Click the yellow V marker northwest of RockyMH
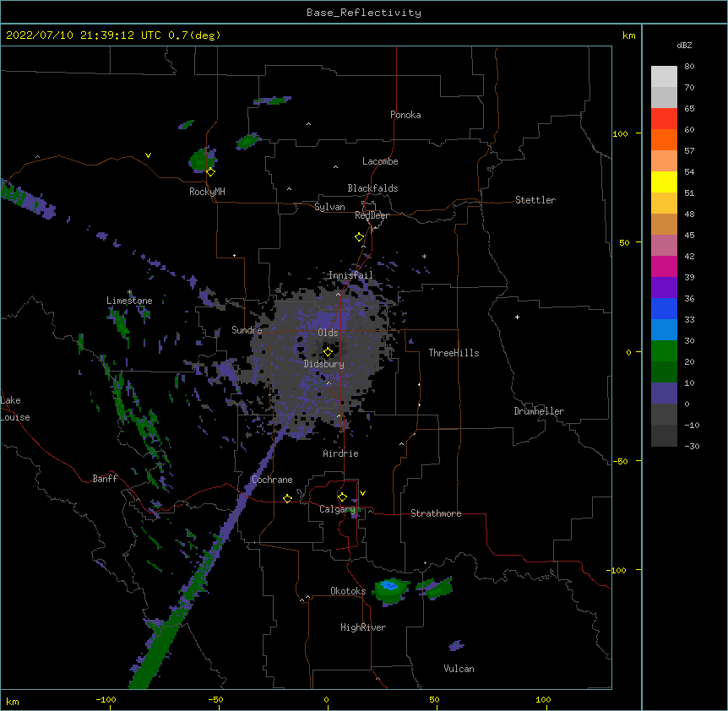 point(148,155)
